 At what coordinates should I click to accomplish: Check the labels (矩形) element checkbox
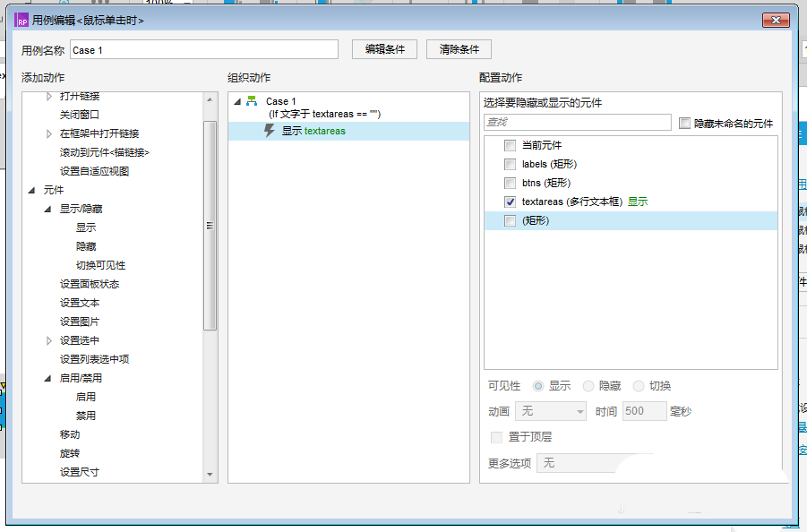510,164
